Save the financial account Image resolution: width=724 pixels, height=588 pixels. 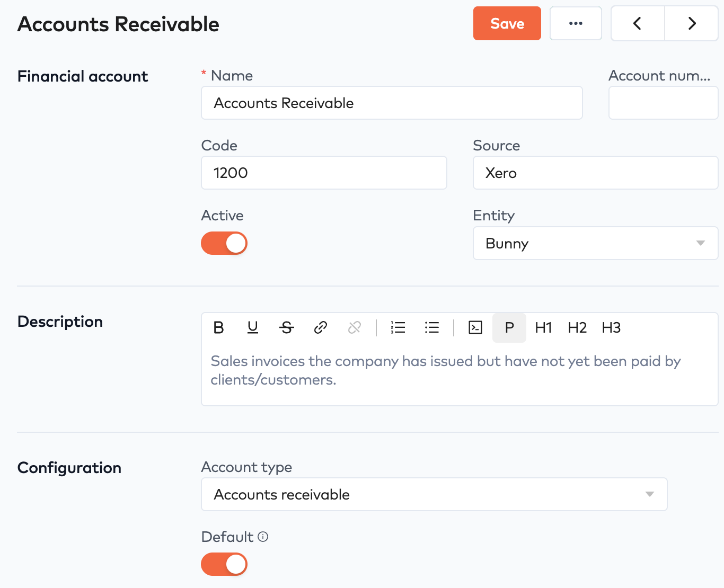pos(507,23)
